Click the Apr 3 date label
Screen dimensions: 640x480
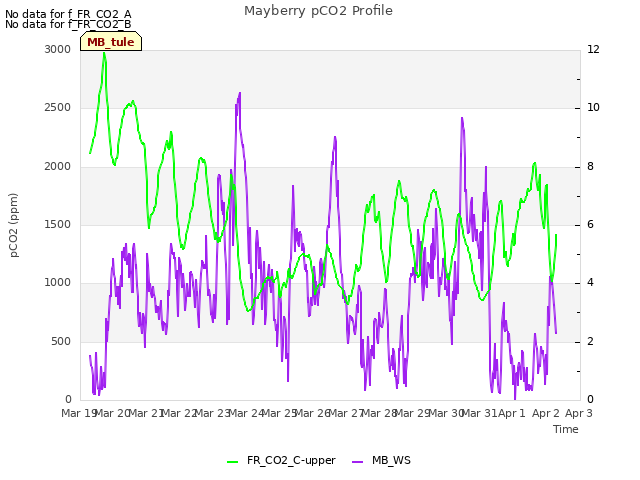coord(579,413)
